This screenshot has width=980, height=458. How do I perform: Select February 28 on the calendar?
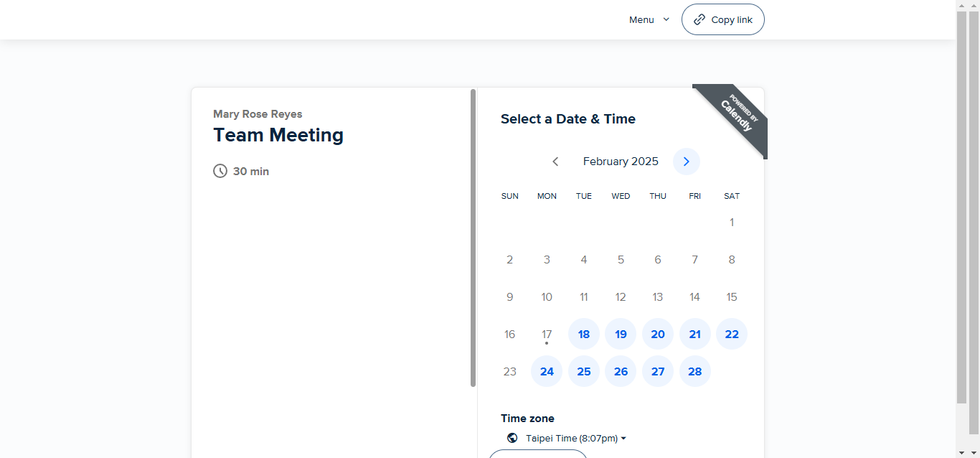click(694, 371)
